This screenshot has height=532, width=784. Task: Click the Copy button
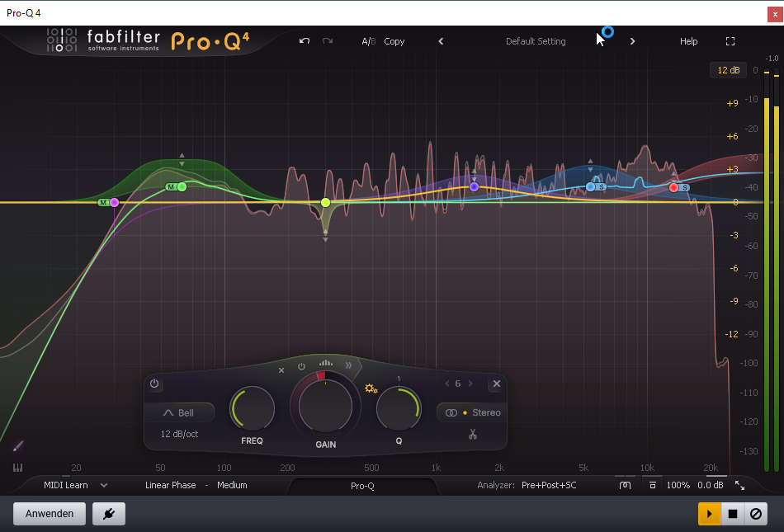point(394,41)
